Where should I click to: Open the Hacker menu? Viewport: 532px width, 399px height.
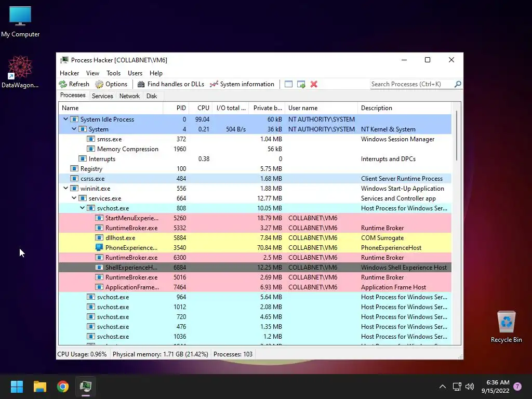click(x=69, y=73)
